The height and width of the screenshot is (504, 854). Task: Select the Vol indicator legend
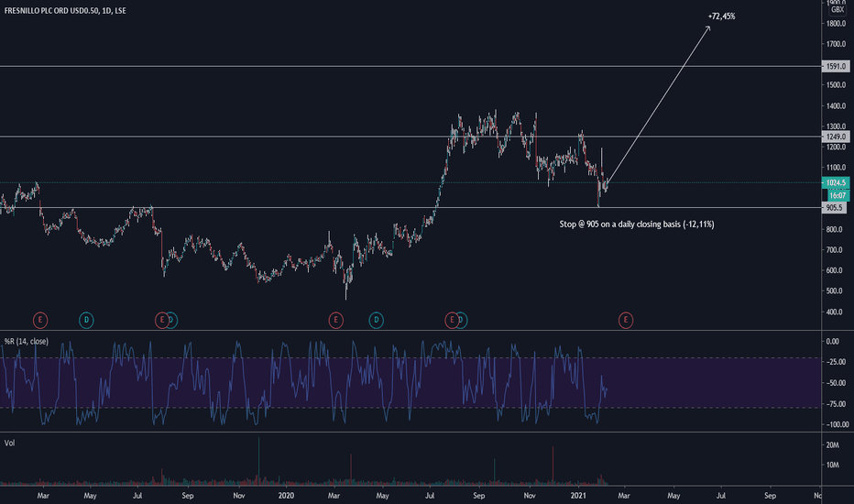click(x=9, y=443)
